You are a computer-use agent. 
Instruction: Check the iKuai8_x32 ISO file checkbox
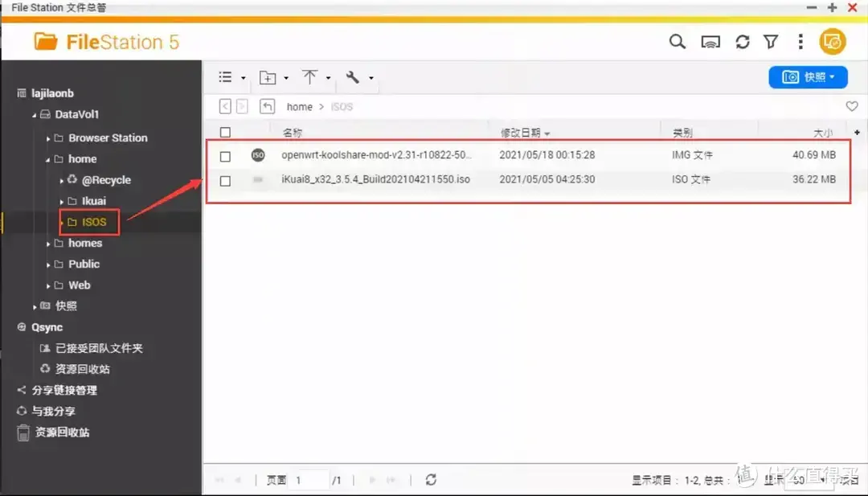pyautogui.click(x=225, y=179)
